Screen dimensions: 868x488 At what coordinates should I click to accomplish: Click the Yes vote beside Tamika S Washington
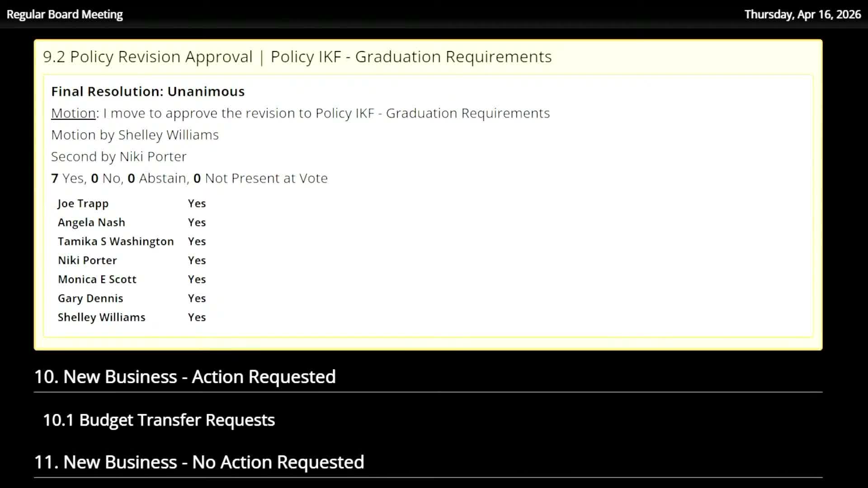click(x=197, y=241)
